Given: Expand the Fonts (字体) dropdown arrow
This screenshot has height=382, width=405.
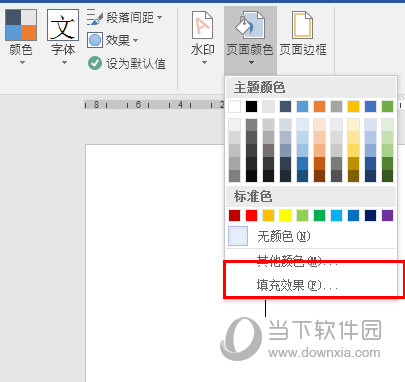Looking at the screenshot, I should click(64, 63).
